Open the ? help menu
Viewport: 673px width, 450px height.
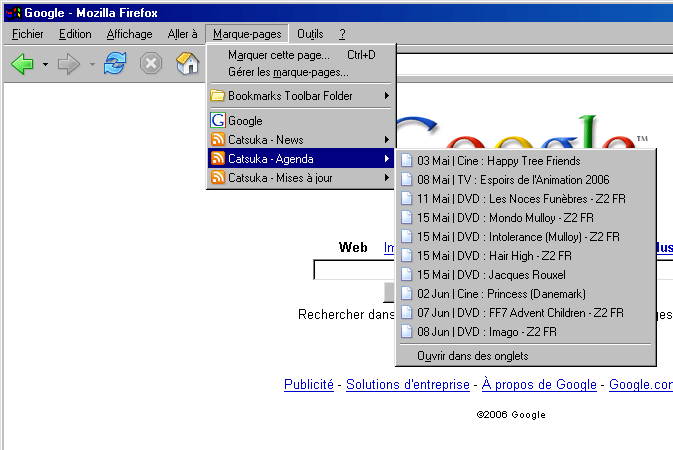coord(342,34)
